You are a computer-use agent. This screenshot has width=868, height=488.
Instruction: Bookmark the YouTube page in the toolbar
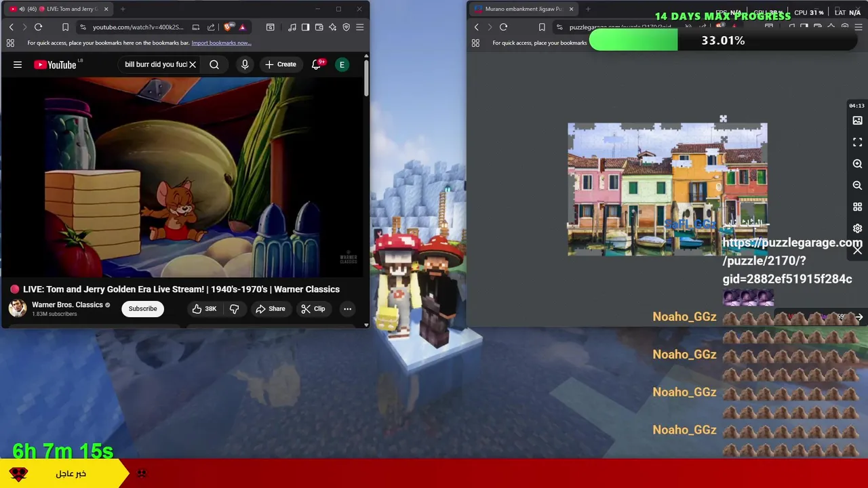click(x=65, y=27)
